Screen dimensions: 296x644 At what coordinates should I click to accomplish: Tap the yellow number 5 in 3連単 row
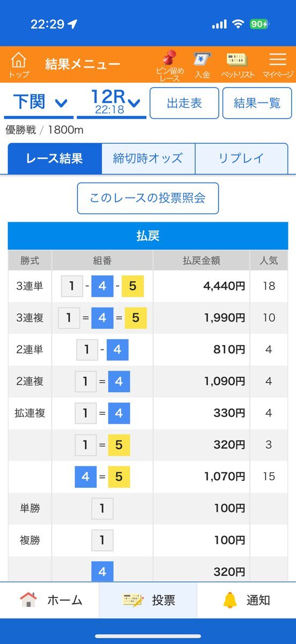(x=132, y=286)
